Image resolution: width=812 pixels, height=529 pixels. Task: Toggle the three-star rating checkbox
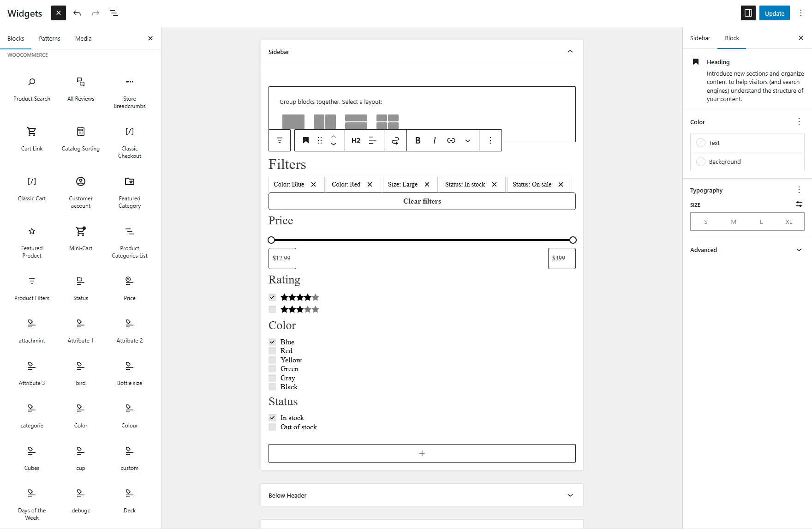coord(272,309)
